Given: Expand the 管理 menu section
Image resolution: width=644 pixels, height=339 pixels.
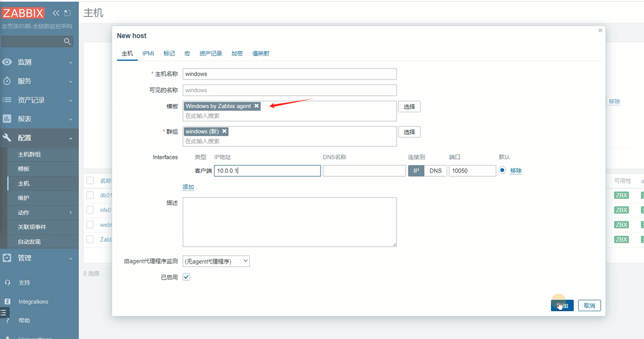Looking at the screenshot, I should pyautogui.click(x=71, y=258).
